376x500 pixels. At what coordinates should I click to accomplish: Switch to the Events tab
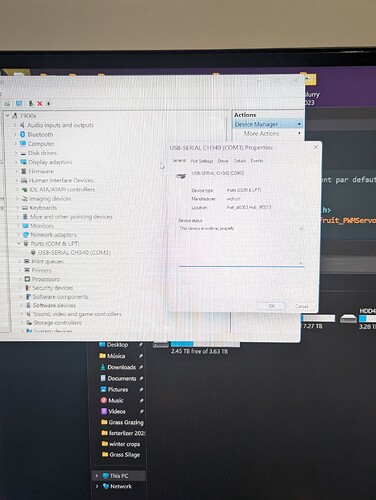click(257, 161)
